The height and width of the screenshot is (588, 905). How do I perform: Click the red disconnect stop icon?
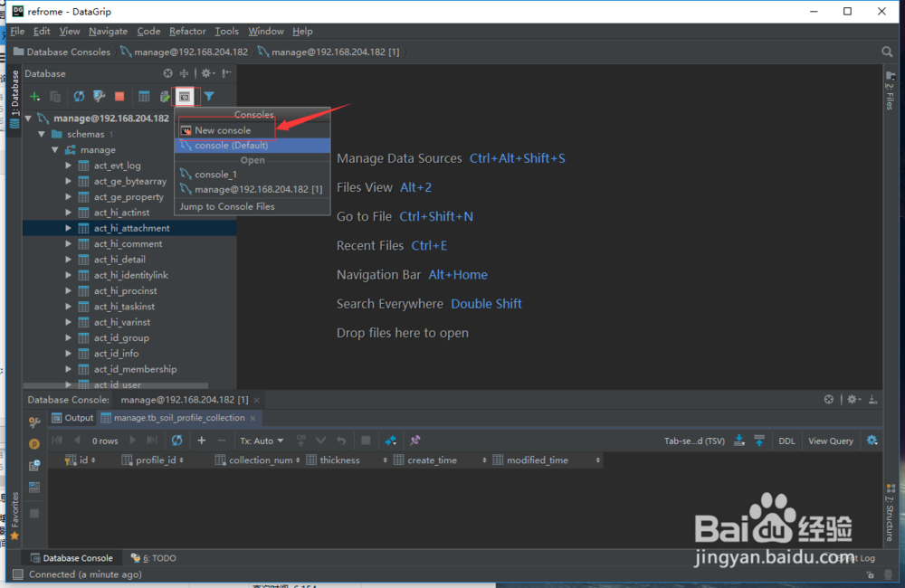coord(119,97)
